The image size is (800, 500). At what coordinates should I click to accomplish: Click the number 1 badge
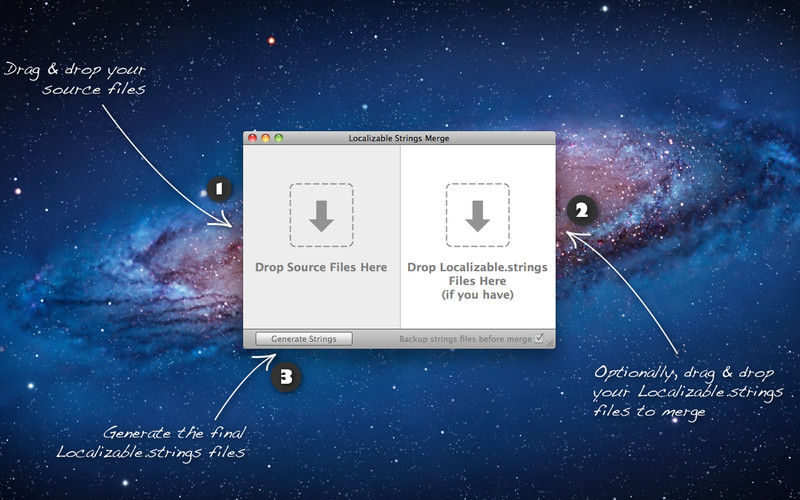218,188
